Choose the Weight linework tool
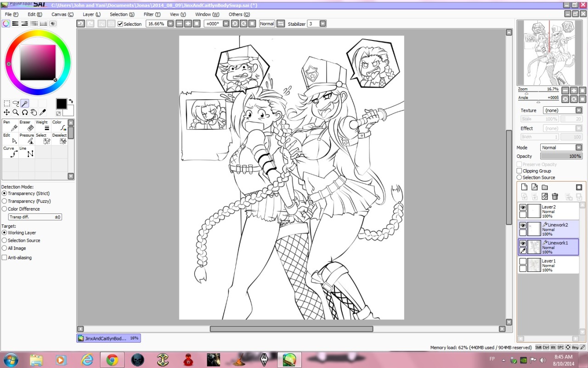The width and height of the screenshot is (588, 368). [43, 126]
